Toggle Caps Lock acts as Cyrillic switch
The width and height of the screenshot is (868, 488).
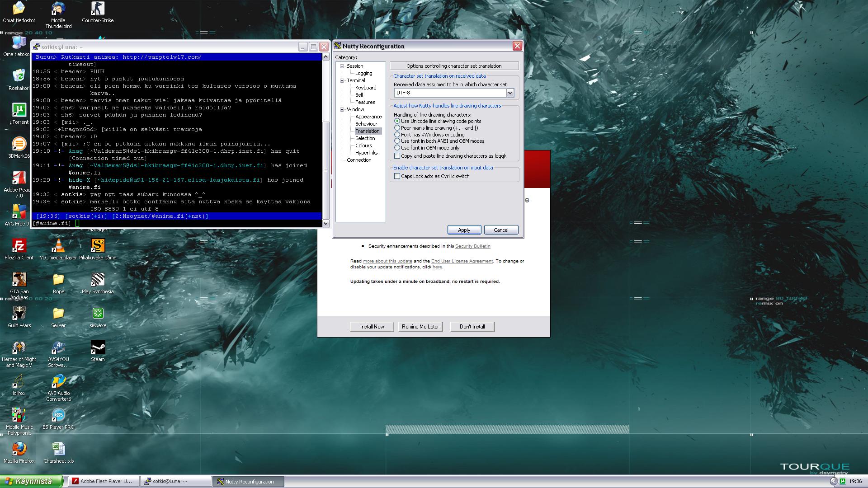[397, 176]
